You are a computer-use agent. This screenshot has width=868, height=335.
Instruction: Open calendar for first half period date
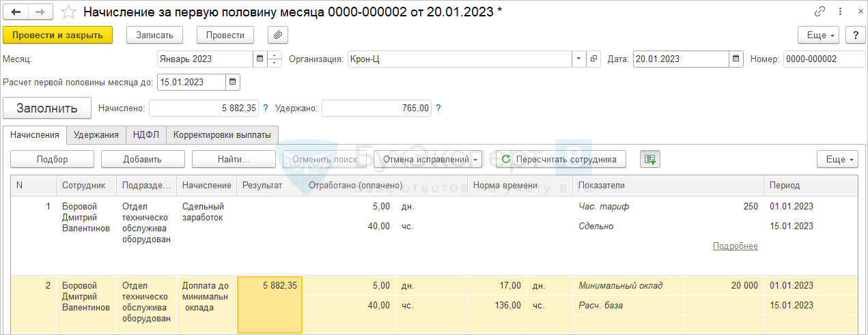(232, 83)
